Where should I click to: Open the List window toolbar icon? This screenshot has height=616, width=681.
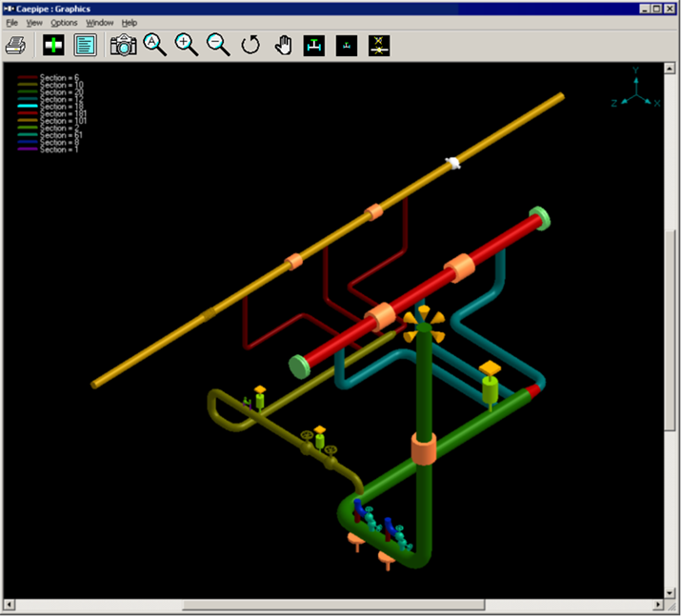(x=85, y=45)
